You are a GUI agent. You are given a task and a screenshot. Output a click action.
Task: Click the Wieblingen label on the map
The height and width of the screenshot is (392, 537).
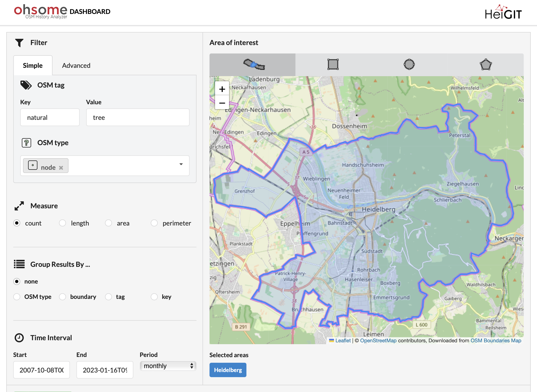pos(316,179)
